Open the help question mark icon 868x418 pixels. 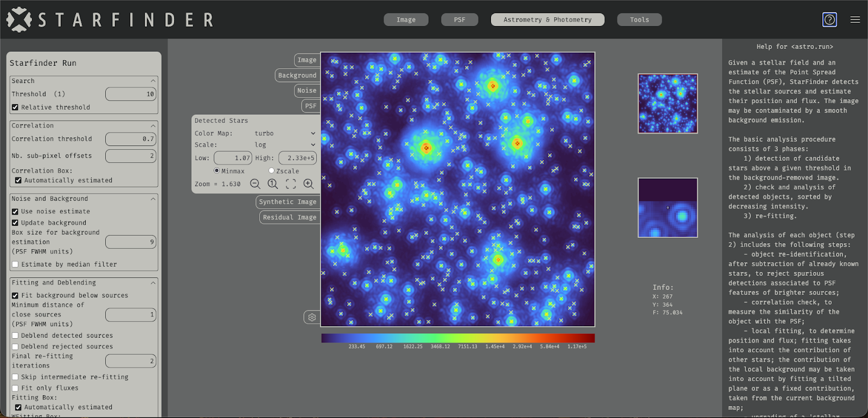click(x=829, y=20)
